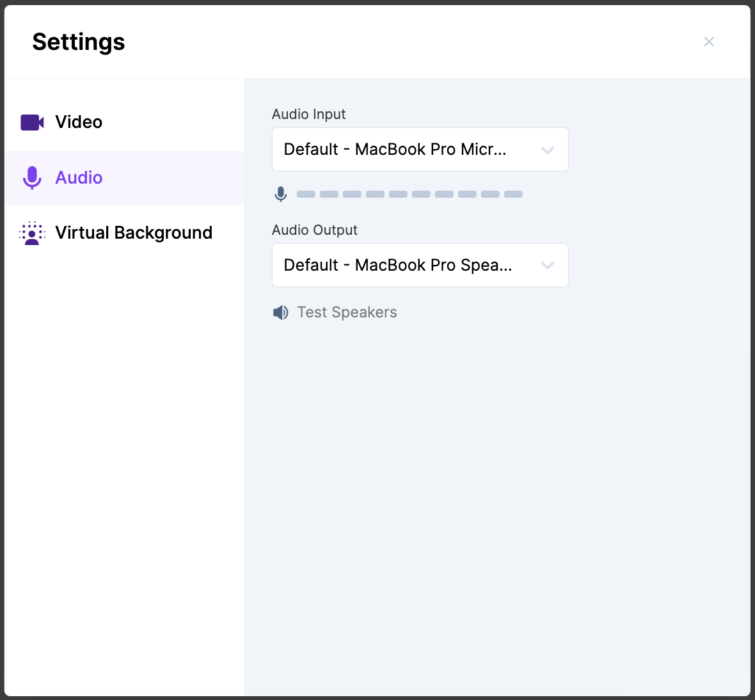The height and width of the screenshot is (700, 755).
Task: Open the Virtual Background tab
Action: coord(134,233)
